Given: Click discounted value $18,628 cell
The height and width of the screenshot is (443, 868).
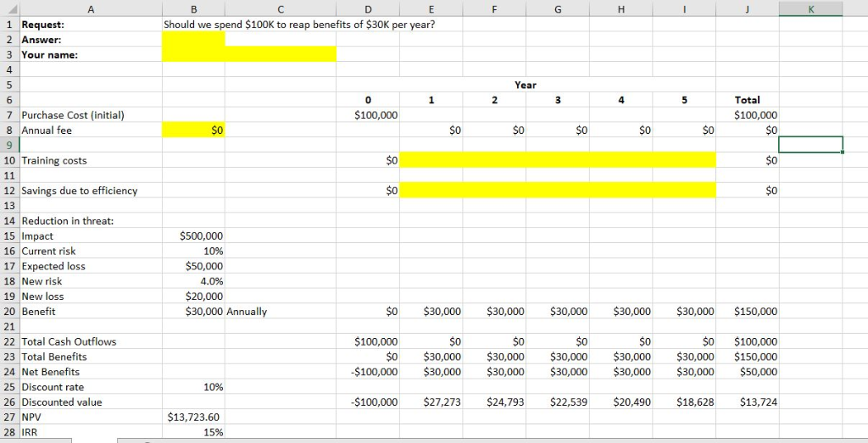Looking at the screenshot, I should tap(684, 402).
